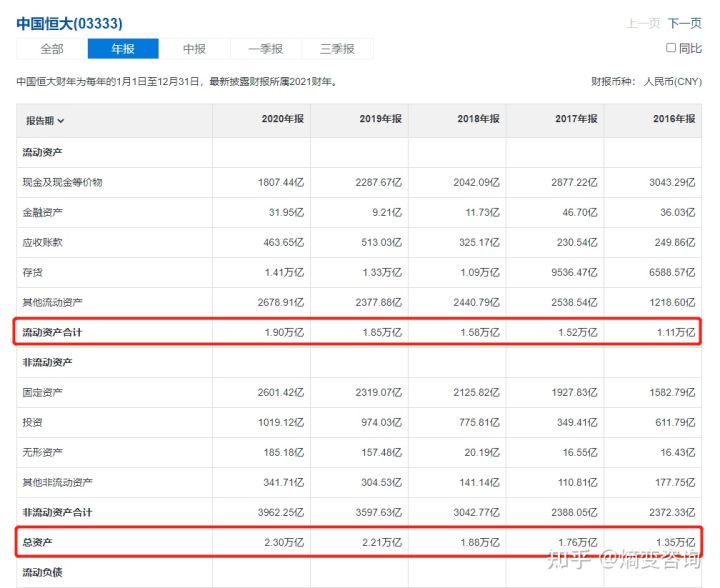This screenshot has width=720, height=588.
Task: Click the 2287.67亿 cash value
Action: click(379, 182)
